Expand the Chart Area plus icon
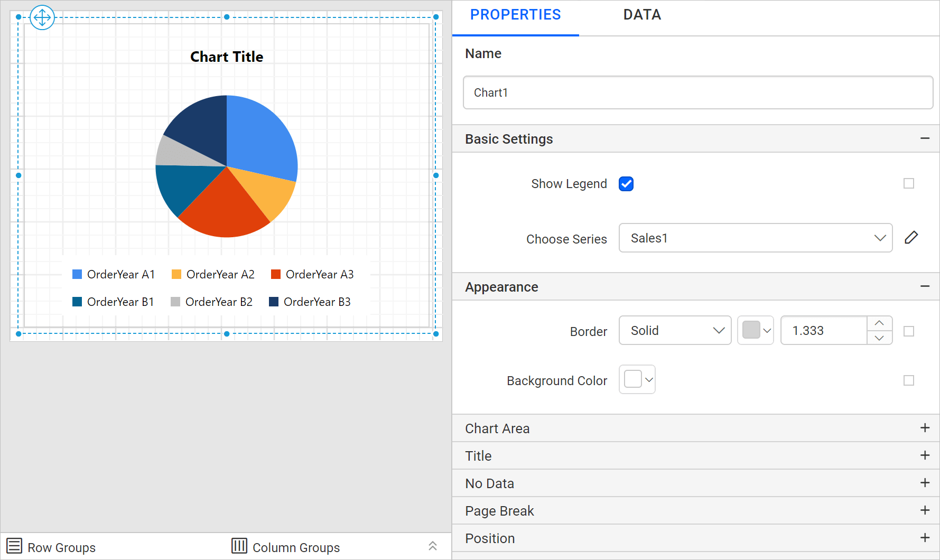 (925, 428)
